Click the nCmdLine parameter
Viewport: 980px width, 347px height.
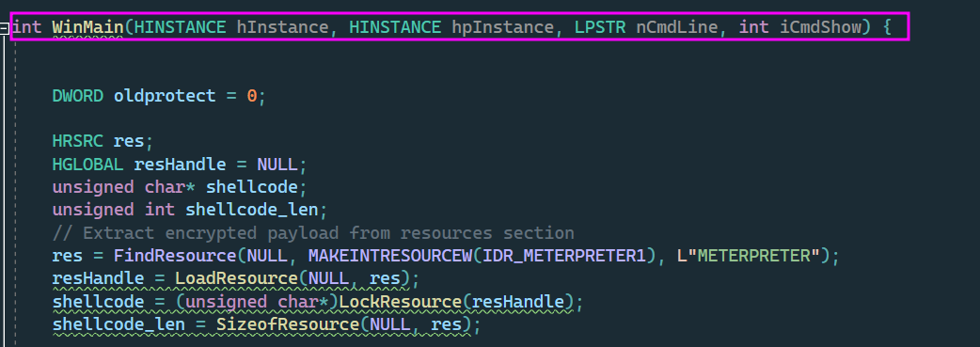click(x=677, y=27)
